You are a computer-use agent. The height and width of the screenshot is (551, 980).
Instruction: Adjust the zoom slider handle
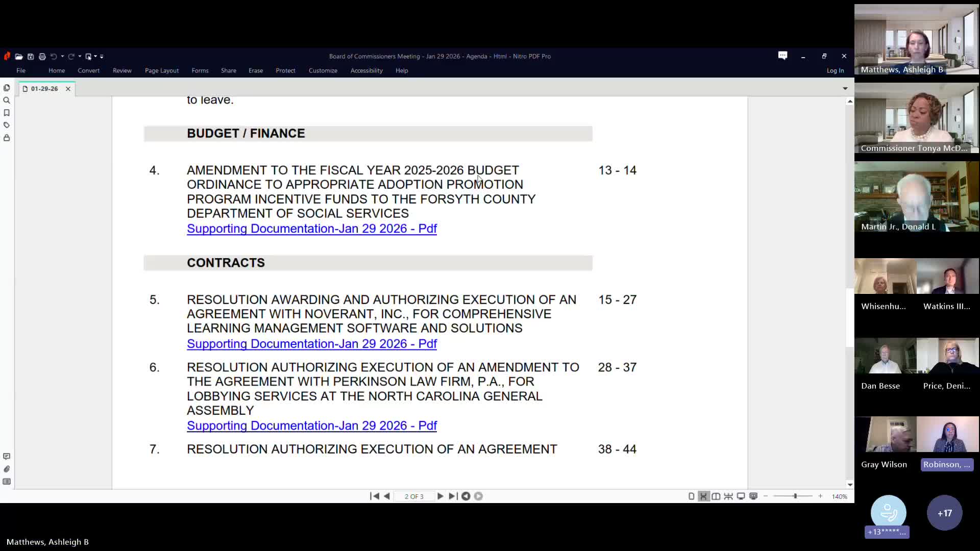pyautogui.click(x=795, y=496)
